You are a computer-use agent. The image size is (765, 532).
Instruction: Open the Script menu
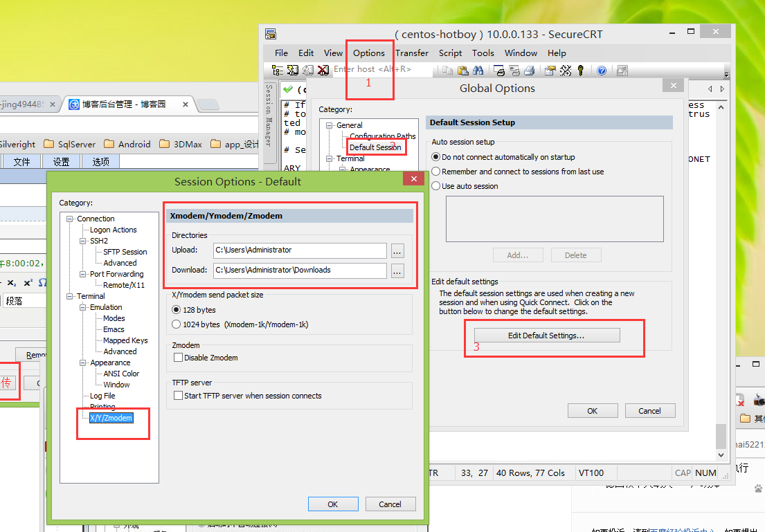pos(450,53)
